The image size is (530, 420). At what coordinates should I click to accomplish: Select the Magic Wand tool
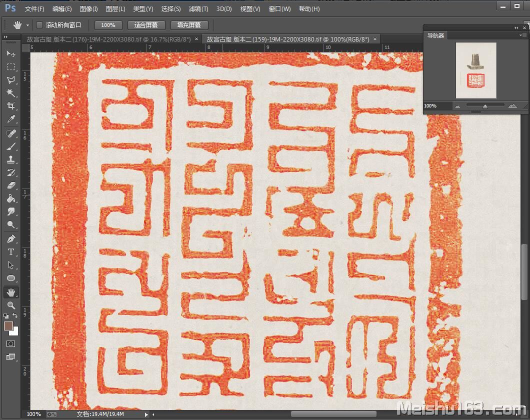click(x=11, y=92)
